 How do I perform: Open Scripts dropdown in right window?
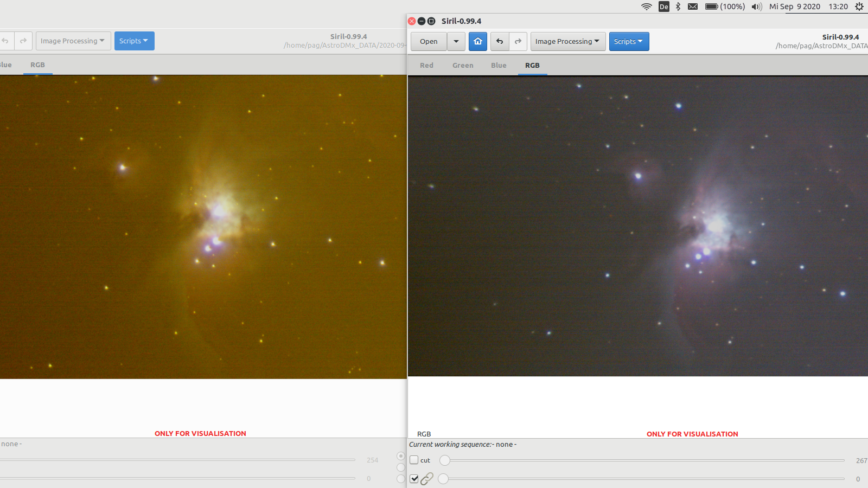click(629, 41)
